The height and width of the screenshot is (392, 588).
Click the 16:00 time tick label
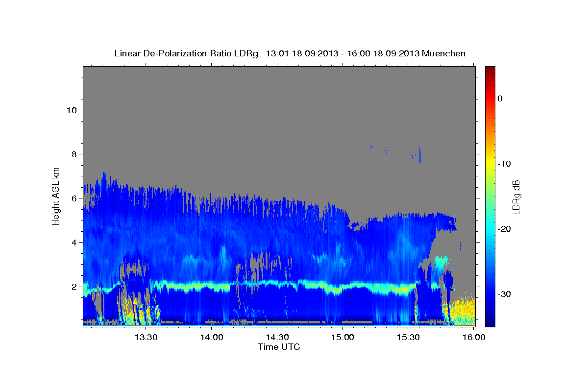(x=474, y=337)
